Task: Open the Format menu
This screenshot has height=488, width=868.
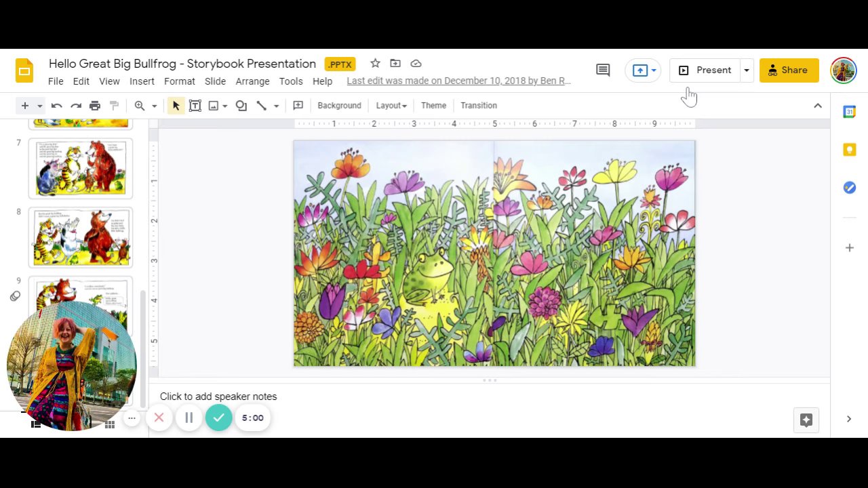Action: 180,81
